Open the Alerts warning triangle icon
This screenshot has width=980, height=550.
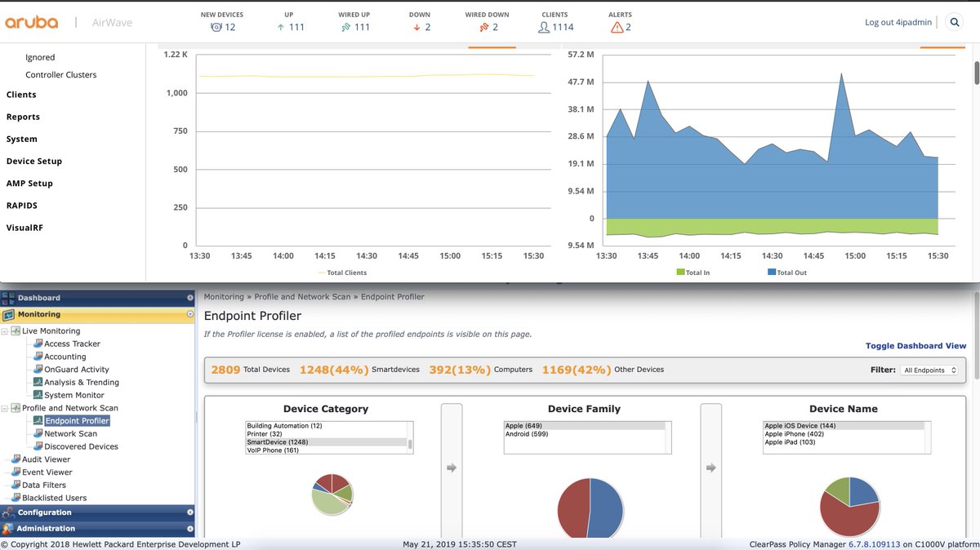(617, 27)
